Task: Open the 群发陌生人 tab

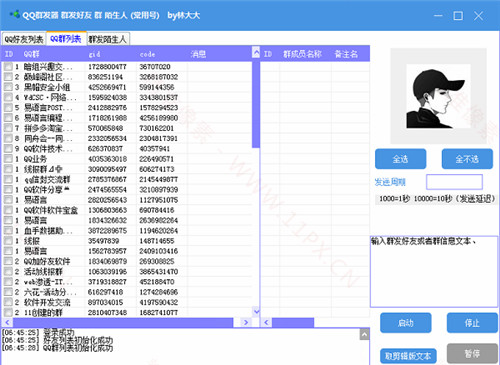Action: 108,39
